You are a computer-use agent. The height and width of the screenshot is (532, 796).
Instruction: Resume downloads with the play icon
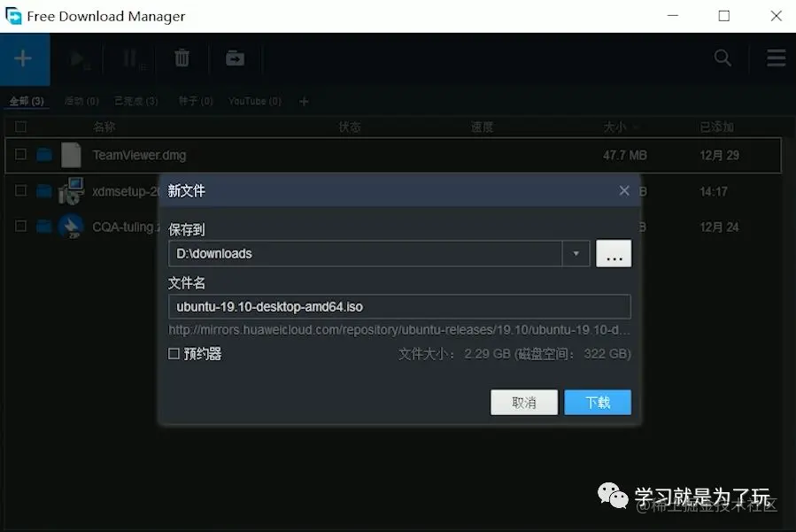[x=77, y=58]
